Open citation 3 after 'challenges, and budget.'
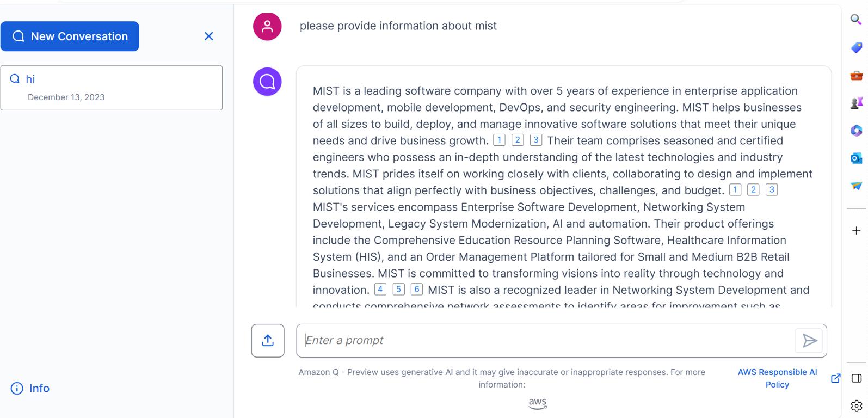 [772, 189]
